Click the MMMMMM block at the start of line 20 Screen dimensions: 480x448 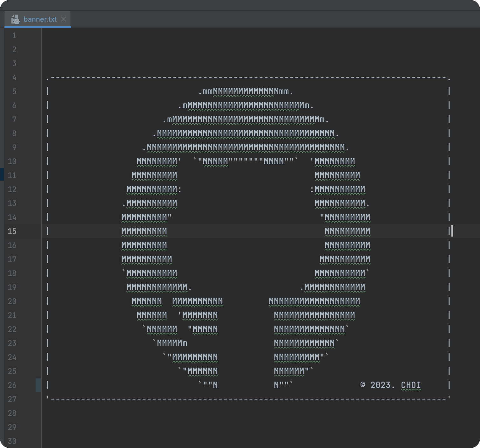[x=147, y=301]
